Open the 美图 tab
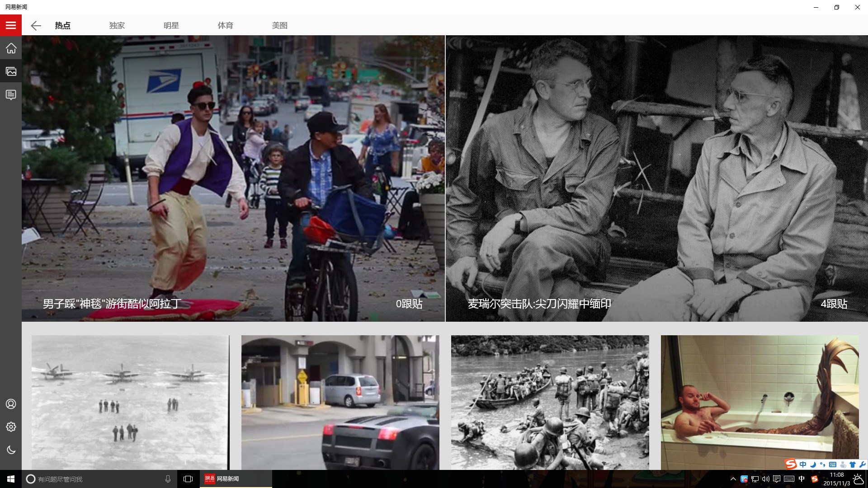The width and height of the screenshot is (868, 488). click(279, 26)
